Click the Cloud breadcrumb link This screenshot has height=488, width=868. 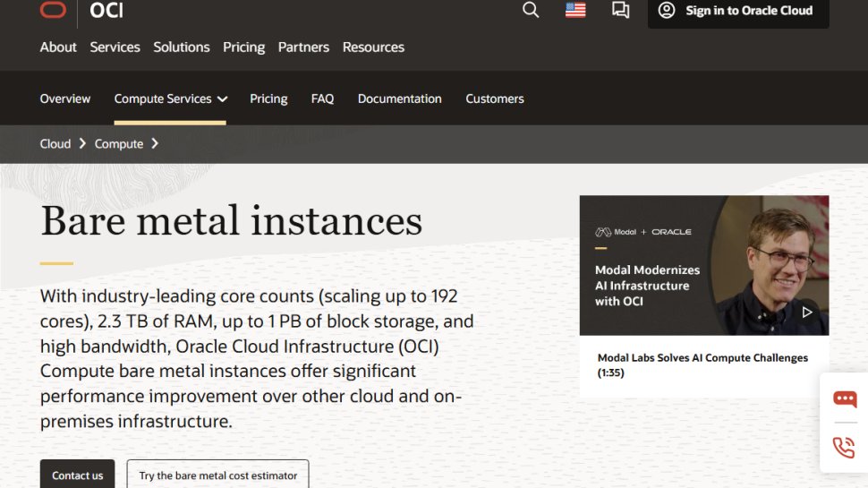[55, 144]
